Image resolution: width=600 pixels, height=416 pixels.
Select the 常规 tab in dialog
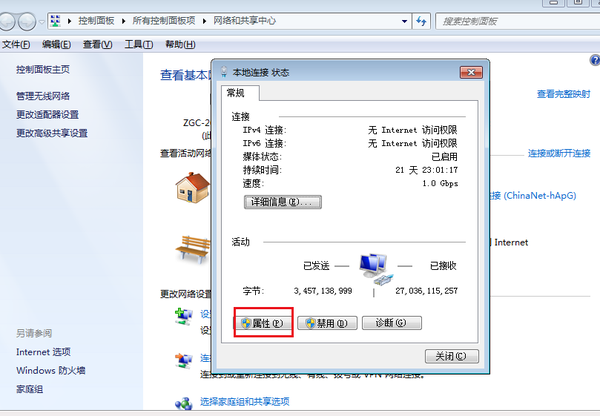[236, 93]
